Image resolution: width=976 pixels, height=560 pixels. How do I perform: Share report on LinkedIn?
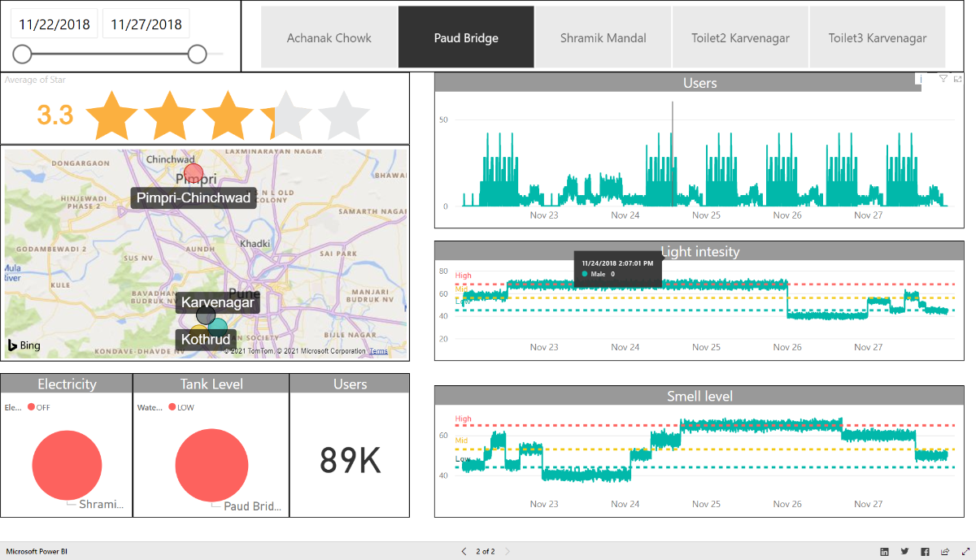(x=884, y=552)
